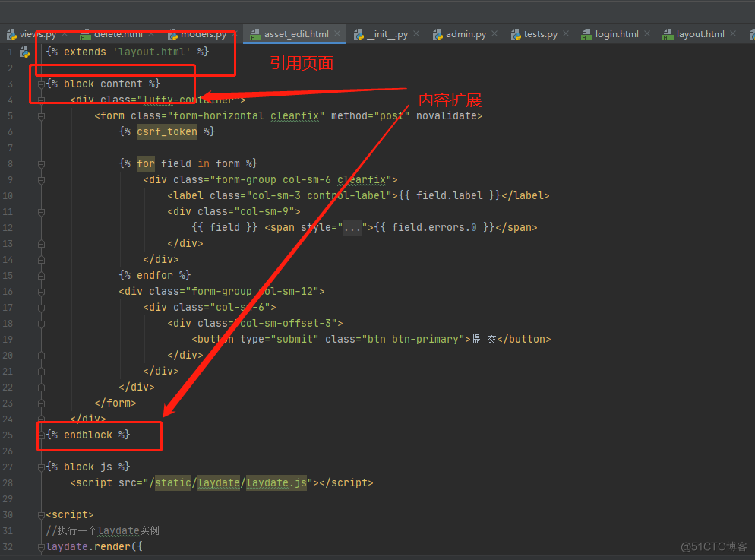Click 'static' folder in the script src path
This screenshot has height=560, width=755.
173,483
